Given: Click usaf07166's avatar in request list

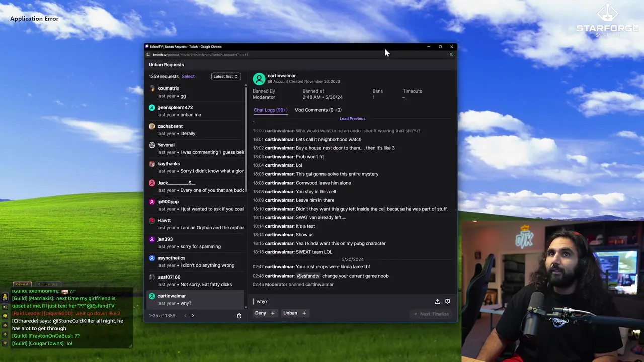Looking at the screenshot, I should click(152, 277).
